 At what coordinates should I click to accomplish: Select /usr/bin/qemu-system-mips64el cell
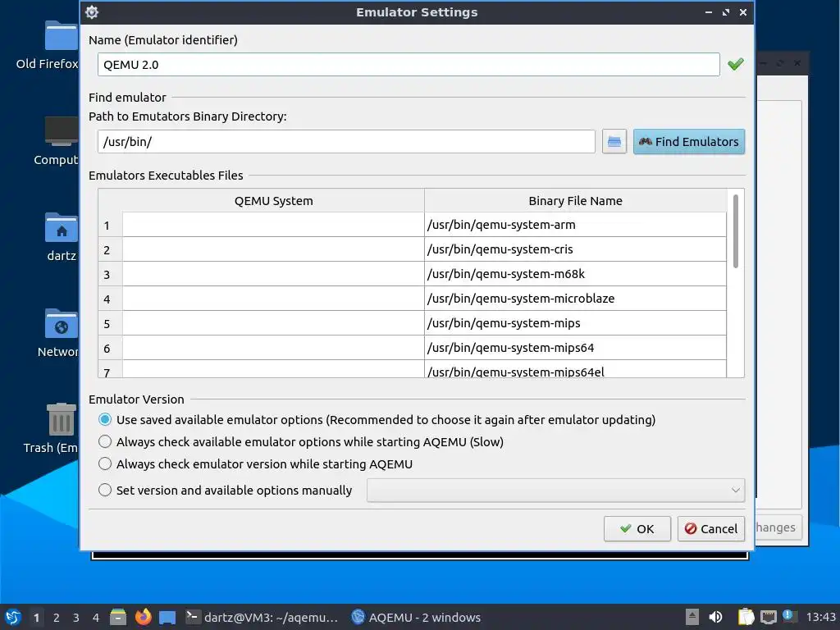[575, 370]
